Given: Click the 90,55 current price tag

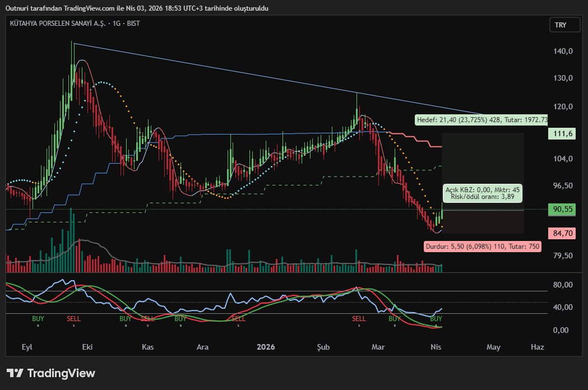Looking at the screenshot, I should click(562, 209).
